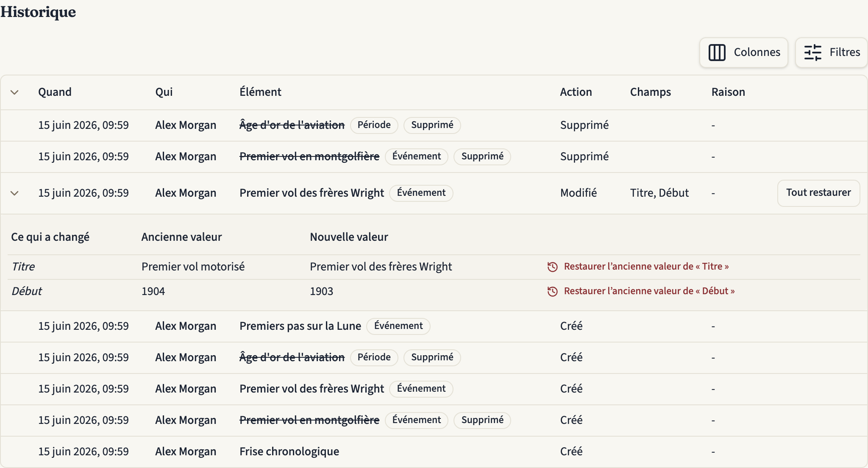This screenshot has width=868, height=468.
Task: Collapse all rows via header chevron
Action: [x=14, y=92]
